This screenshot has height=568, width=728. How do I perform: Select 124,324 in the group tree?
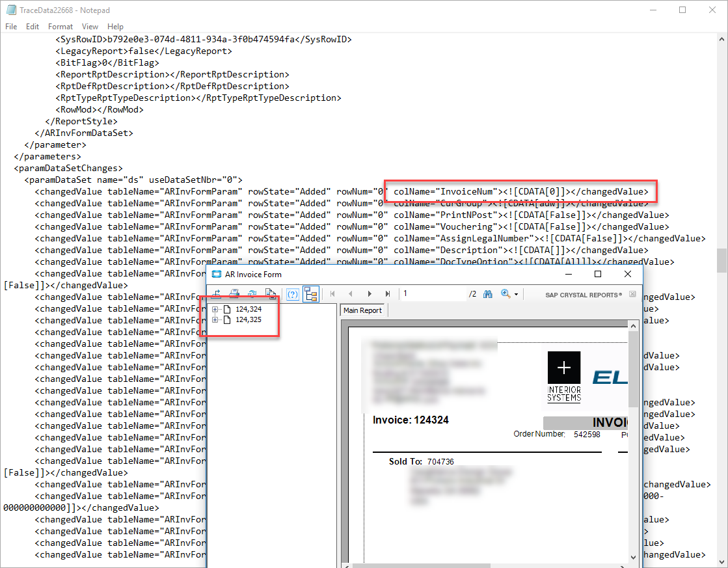click(x=249, y=309)
